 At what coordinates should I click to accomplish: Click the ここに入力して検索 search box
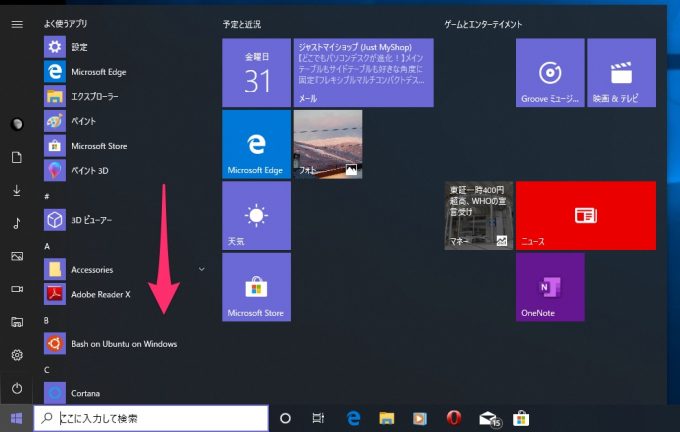tap(151, 419)
